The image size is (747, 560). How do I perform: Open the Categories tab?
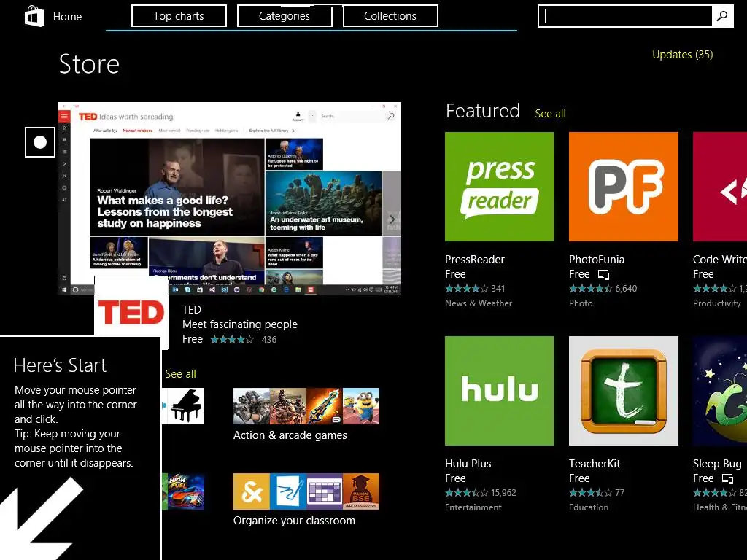(285, 16)
